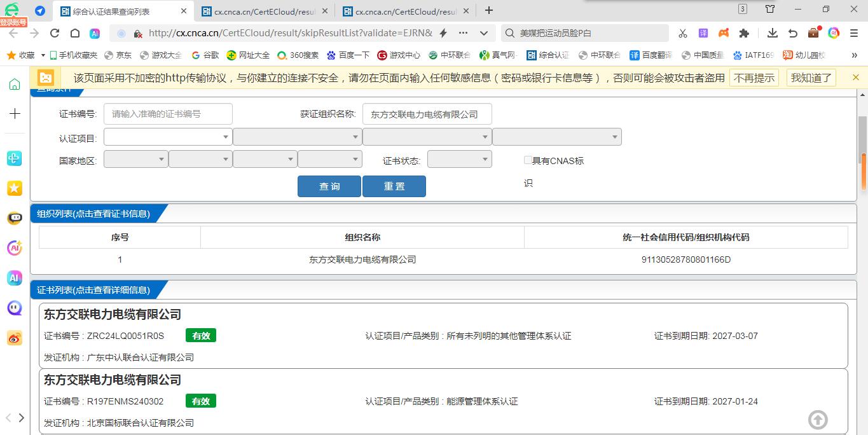Expand the 收藏 bookmarks dropdown arrow
Screen dimensions: 868x435
point(43,55)
